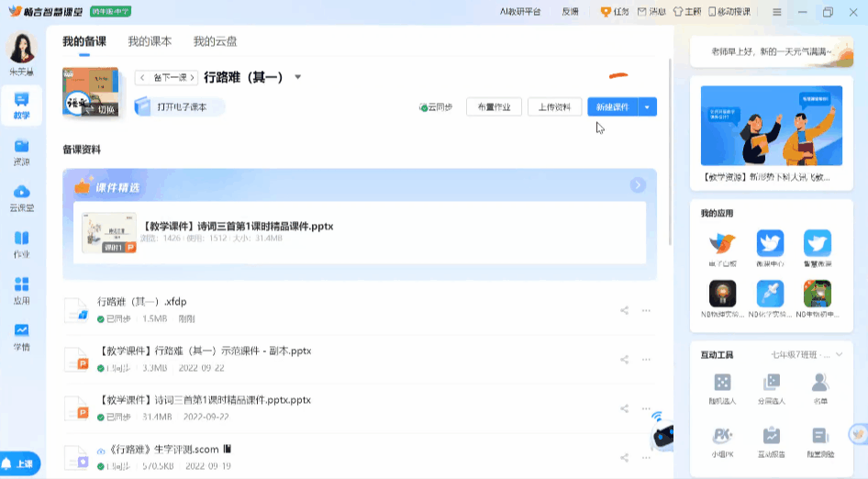This screenshot has width=868, height=479.
Task: Expand 课件精选 with the arrow button
Action: (638, 185)
